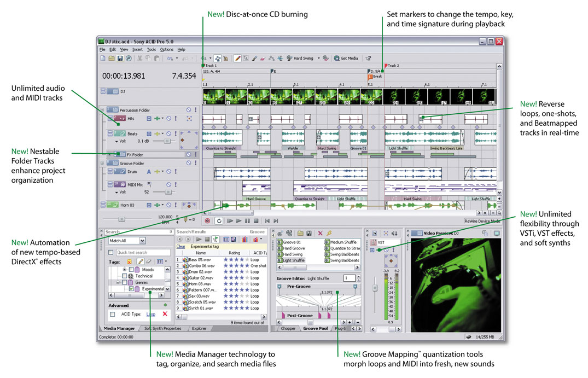Select the Paint brush tool in the toolbar
588x378 pixels.
click(254, 59)
